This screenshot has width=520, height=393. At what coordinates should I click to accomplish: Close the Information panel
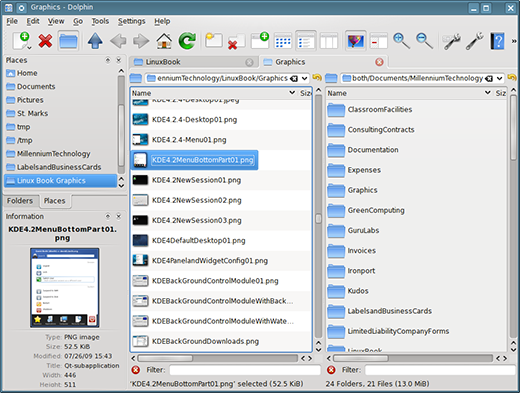tap(119, 217)
